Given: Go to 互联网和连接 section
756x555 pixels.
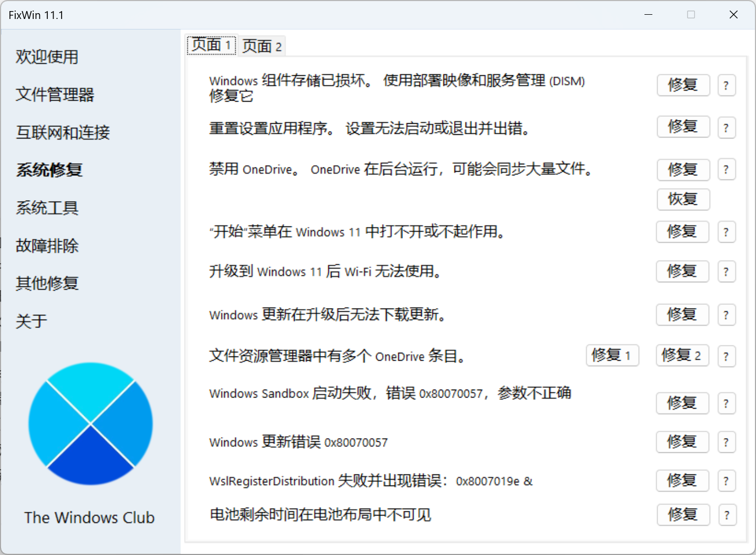Looking at the screenshot, I should [x=63, y=132].
